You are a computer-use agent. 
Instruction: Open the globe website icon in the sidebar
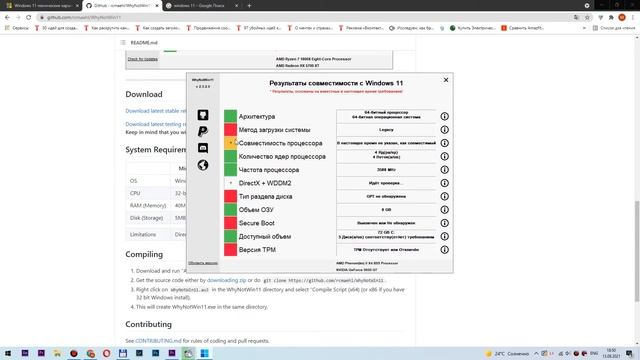click(203, 165)
